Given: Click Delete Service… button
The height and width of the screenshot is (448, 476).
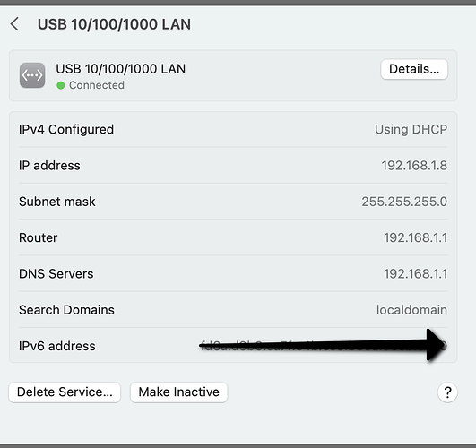Looking at the screenshot, I should 65,392.
